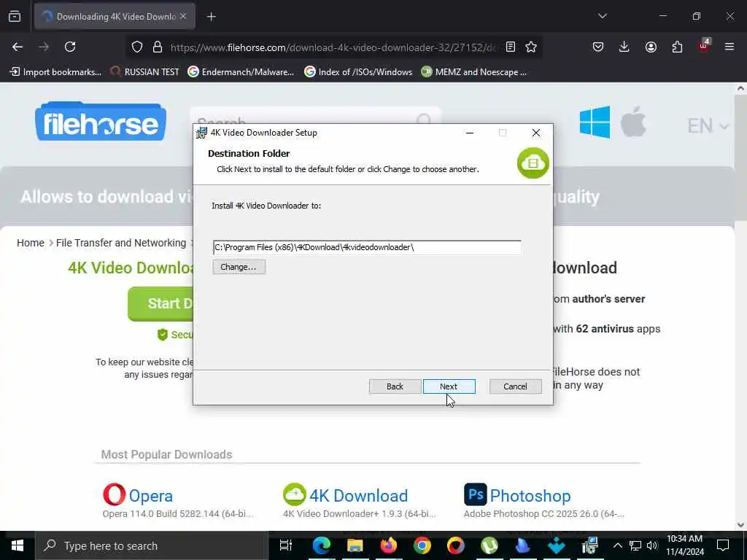Select the Windows platform icon on FileHorse
The height and width of the screenshot is (560, 747).
(x=595, y=122)
